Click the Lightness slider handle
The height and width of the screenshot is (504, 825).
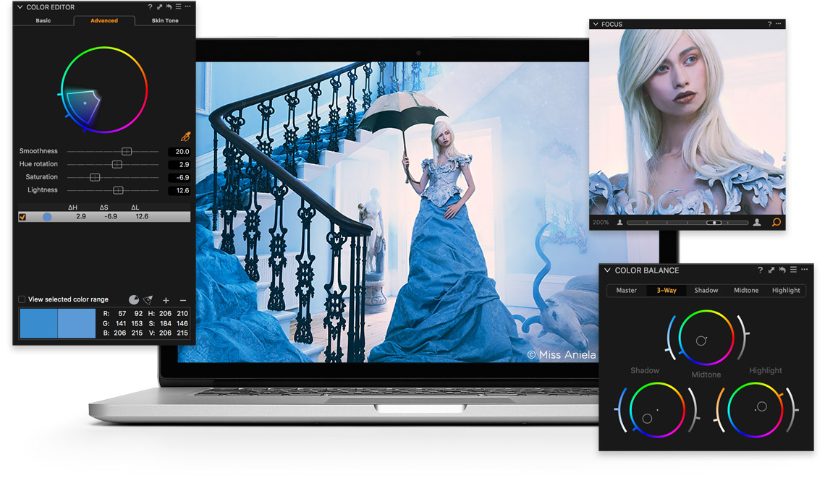tap(118, 190)
